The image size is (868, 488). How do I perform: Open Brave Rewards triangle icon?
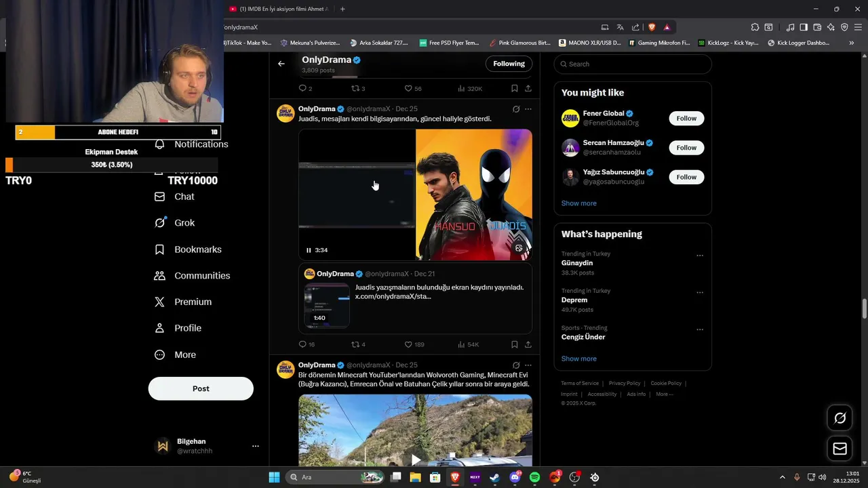pyautogui.click(x=667, y=27)
